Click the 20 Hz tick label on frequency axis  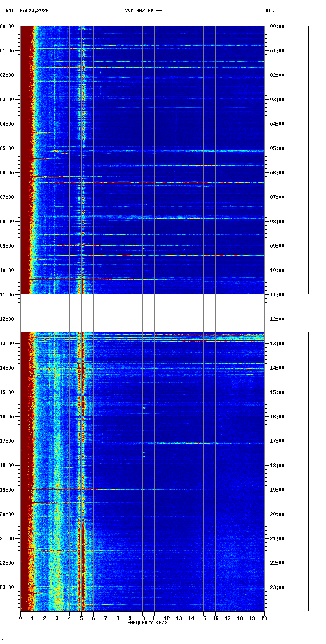264,618
